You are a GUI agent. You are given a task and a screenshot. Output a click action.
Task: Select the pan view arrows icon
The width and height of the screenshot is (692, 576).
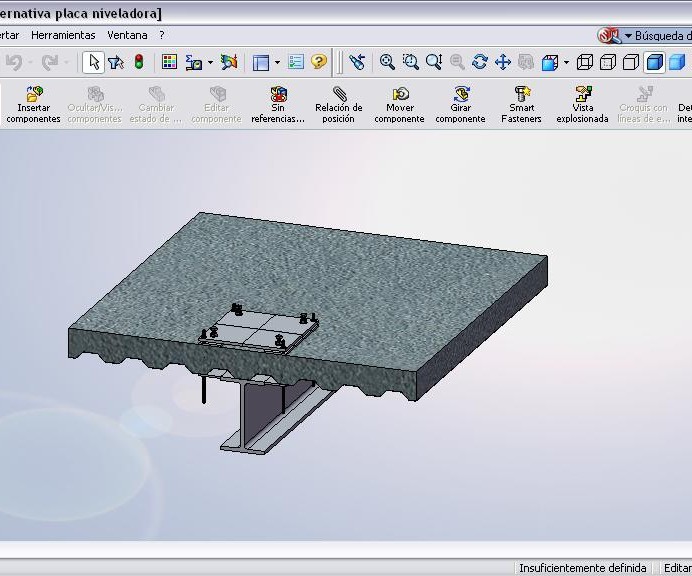click(x=503, y=62)
